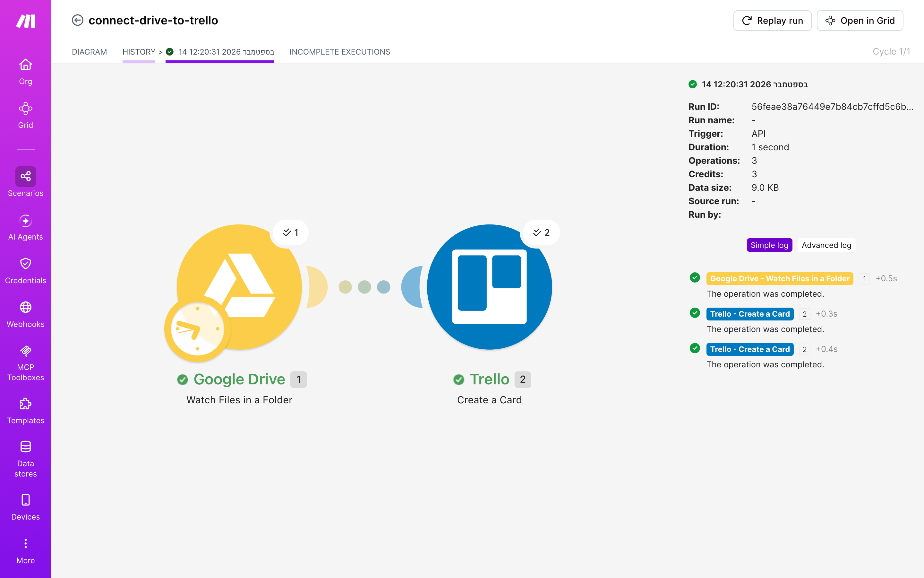
Task: Open AI Agents in the sidebar
Action: pyautogui.click(x=26, y=227)
